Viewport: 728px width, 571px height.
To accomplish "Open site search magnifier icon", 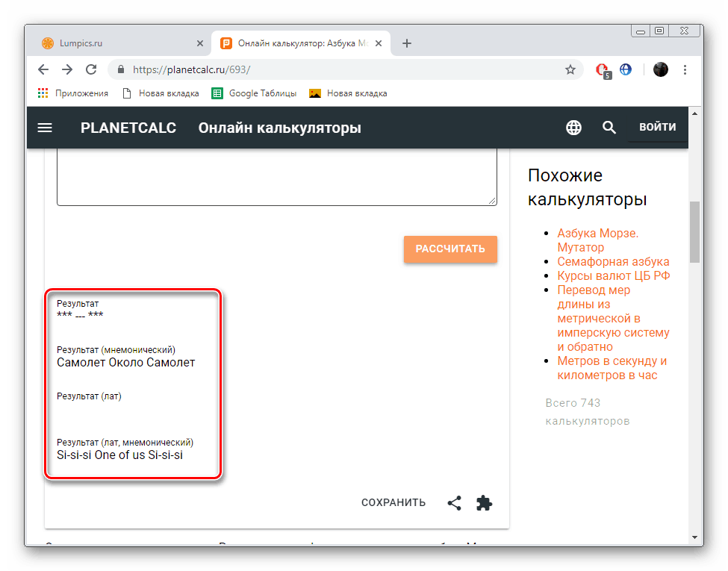I will (609, 128).
